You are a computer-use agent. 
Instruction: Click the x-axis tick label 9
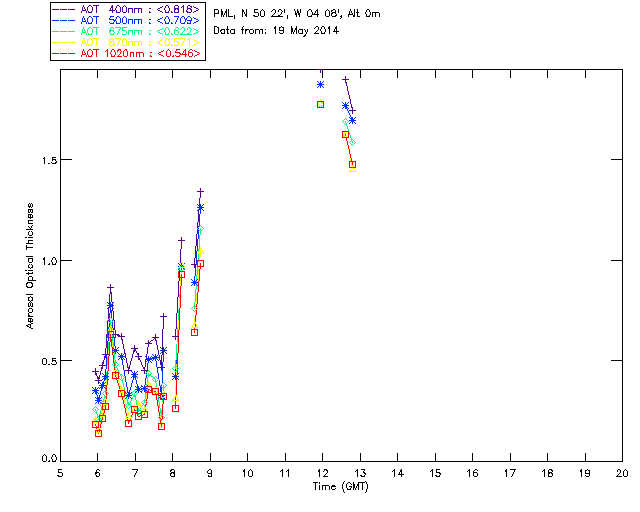click(210, 474)
